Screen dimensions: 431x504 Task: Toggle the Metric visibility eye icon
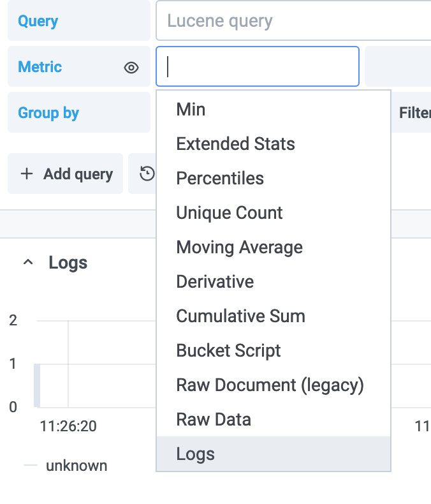[131, 67]
